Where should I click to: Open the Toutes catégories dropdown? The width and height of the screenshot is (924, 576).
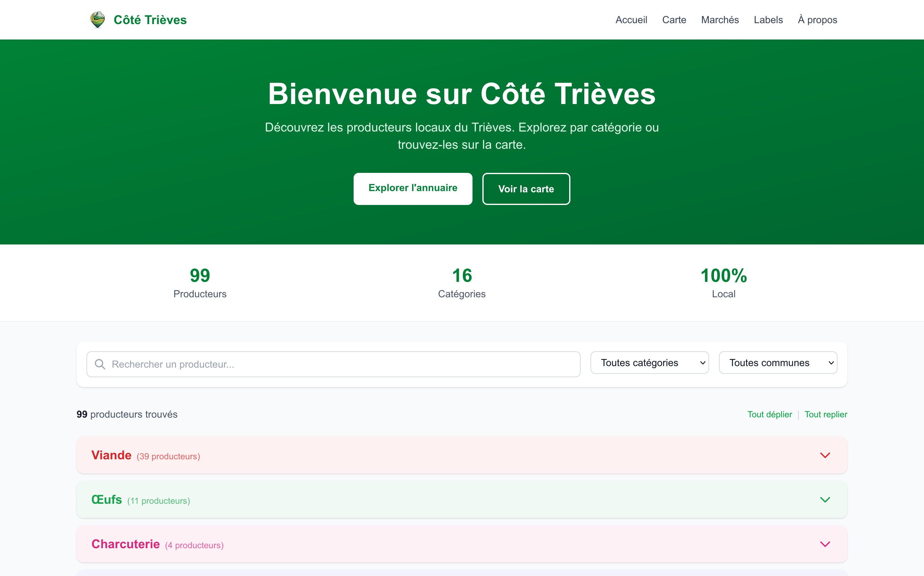tap(649, 363)
